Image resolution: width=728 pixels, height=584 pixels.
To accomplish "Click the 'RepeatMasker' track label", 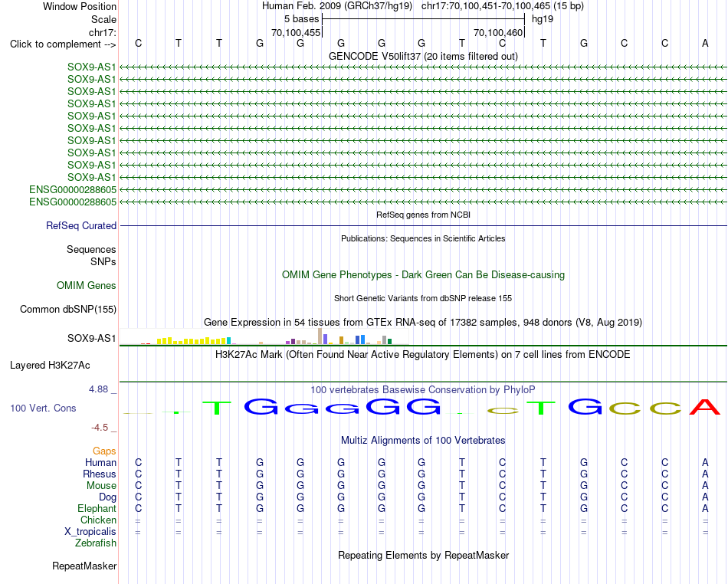I will tap(84, 566).
